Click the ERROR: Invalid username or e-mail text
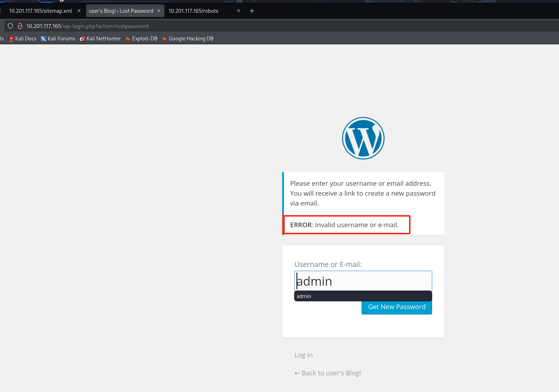 click(345, 225)
